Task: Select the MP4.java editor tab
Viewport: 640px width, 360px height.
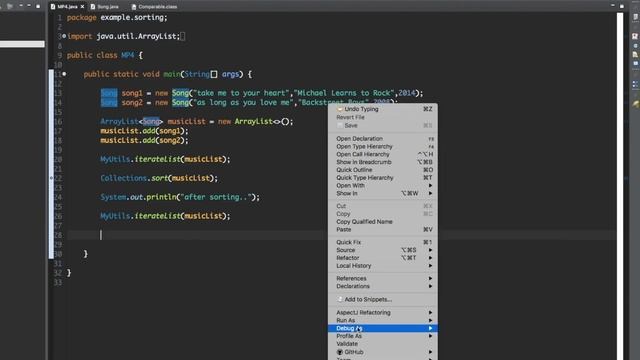Action: point(64,7)
